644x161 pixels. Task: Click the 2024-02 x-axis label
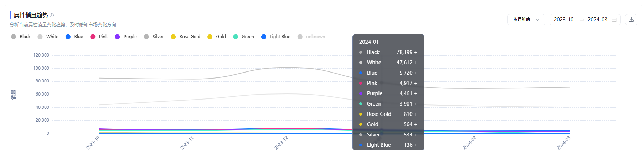(469, 143)
